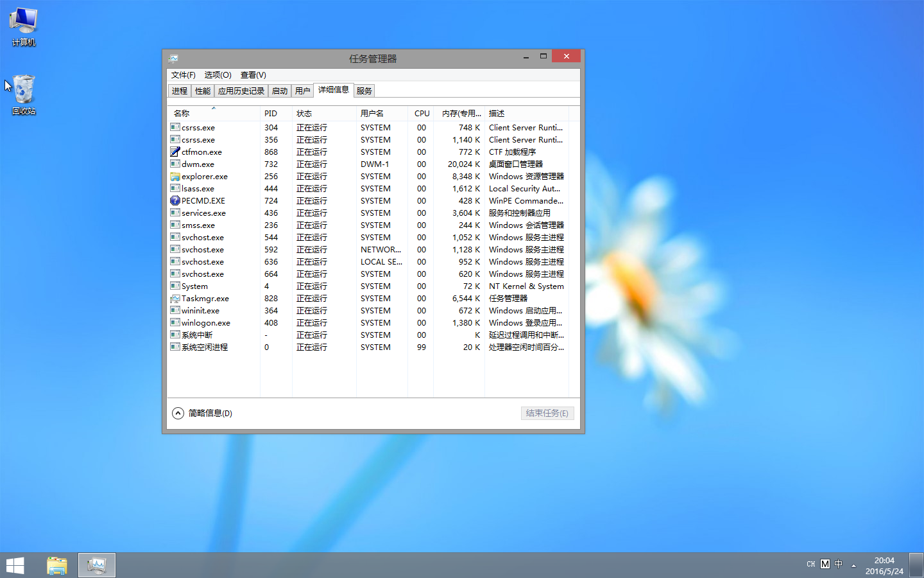Sort by the PID column header
Image resolution: width=924 pixels, height=578 pixels.
pyautogui.click(x=276, y=113)
